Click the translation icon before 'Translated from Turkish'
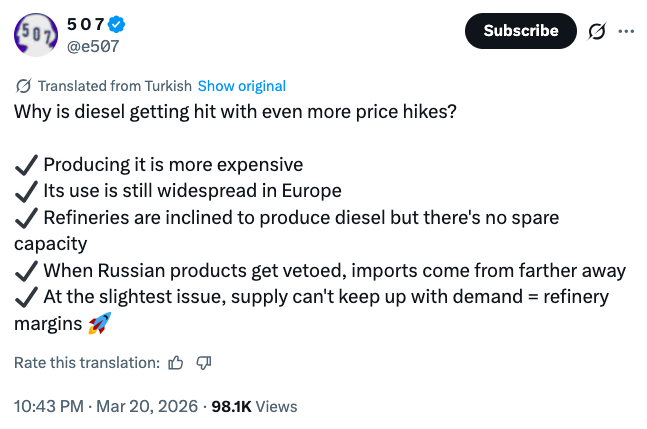This screenshot has width=647, height=429. pyautogui.click(x=23, y=86)
